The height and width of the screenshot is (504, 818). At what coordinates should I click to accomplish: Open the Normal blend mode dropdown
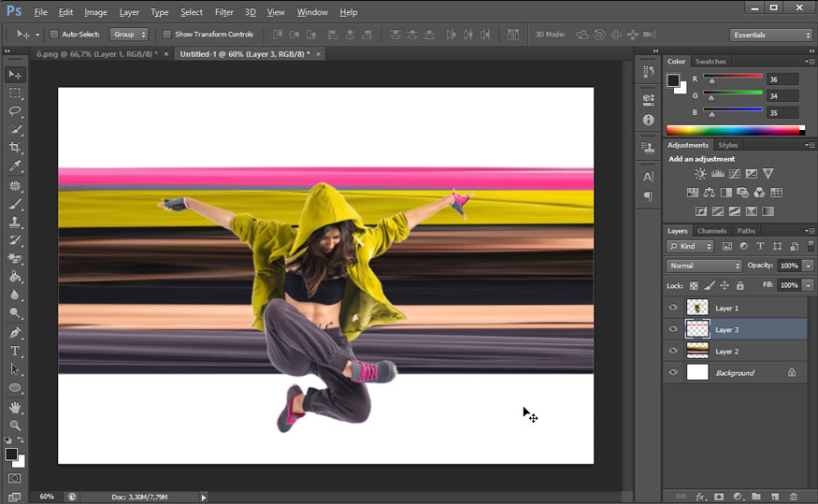pos(704,266)
